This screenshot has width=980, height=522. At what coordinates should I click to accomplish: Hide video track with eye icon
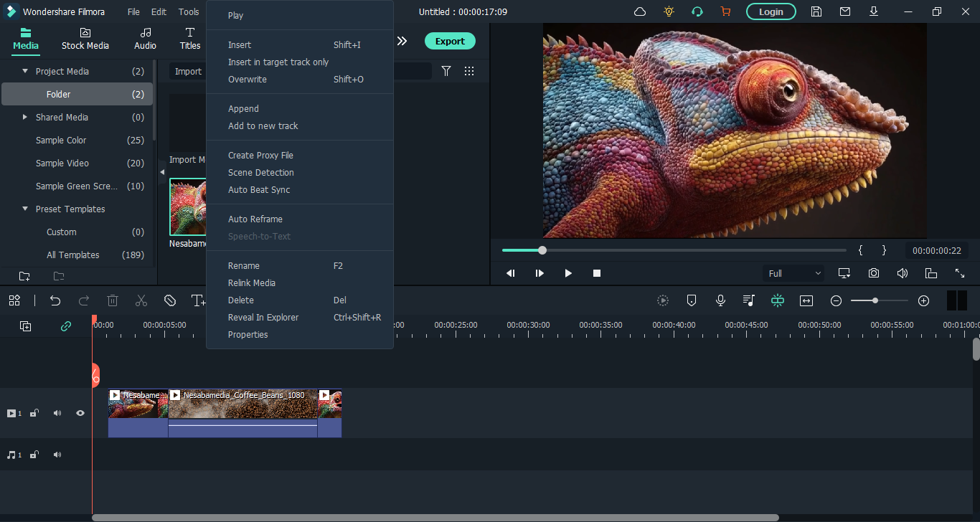click(80, 413)
